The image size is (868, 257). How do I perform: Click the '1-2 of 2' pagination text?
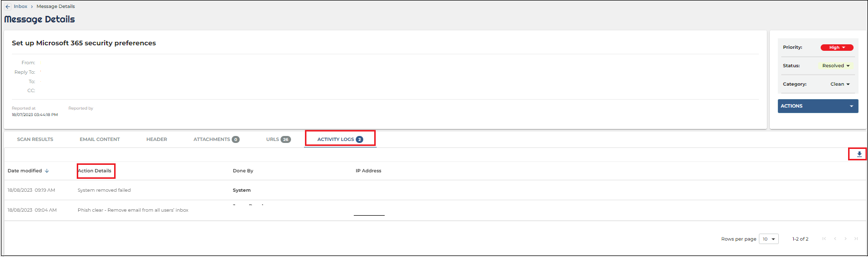pos(800,239)
